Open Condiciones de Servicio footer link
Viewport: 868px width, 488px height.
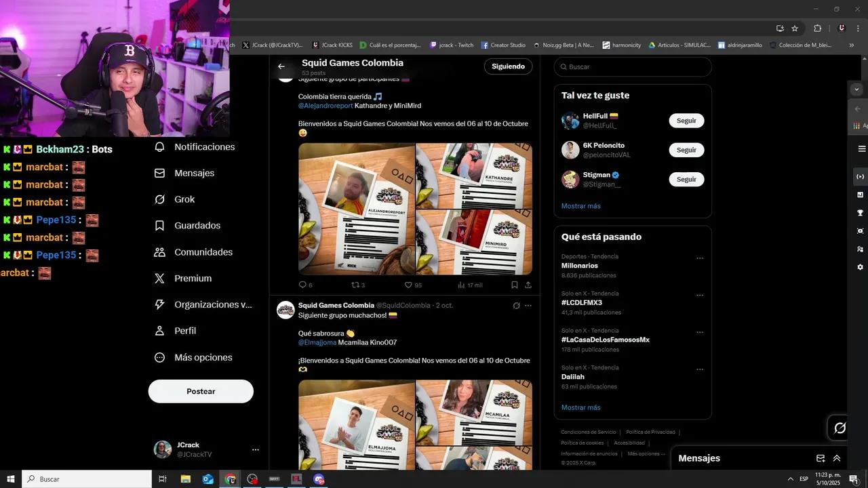point(589,432)
